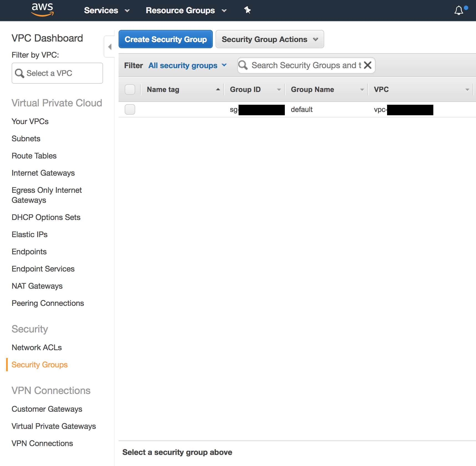Clear search with the X icon

pos(368,65)
